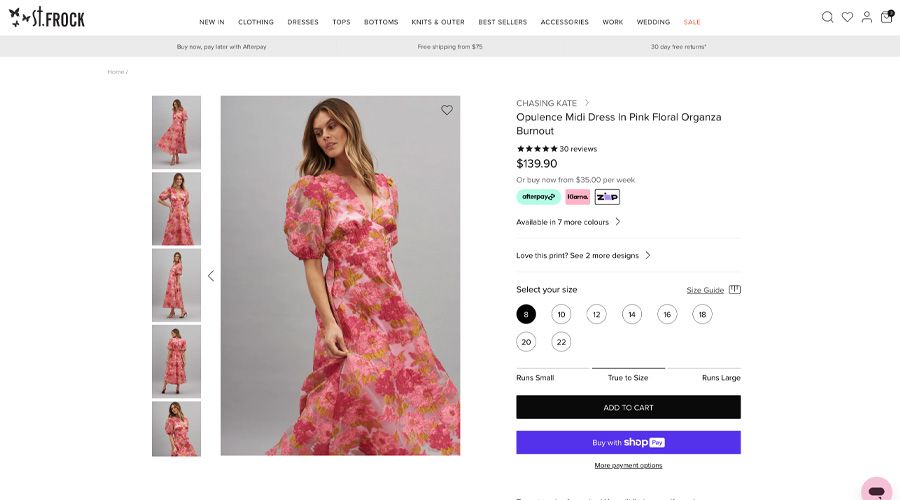Image resolution: width=900 pixels, height=500 pixels.
Task: Open the account profile icon
Action: click(867, 17)
